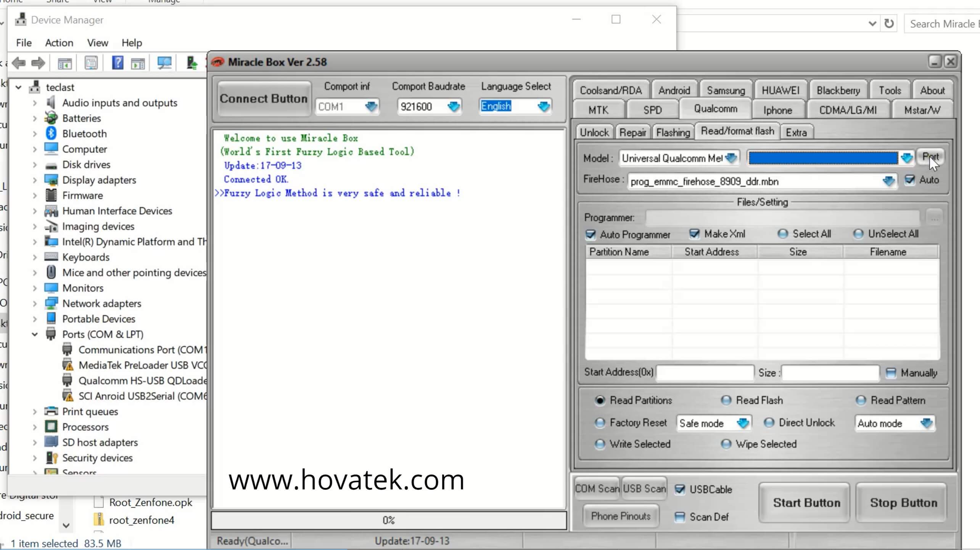
Task: Click the Properties icon in Device Manager toolbar
Action: (x=91, y=63)
